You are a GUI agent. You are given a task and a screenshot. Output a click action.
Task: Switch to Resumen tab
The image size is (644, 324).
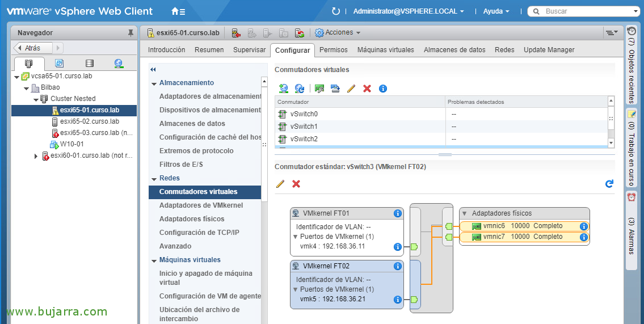coord(209,50)
